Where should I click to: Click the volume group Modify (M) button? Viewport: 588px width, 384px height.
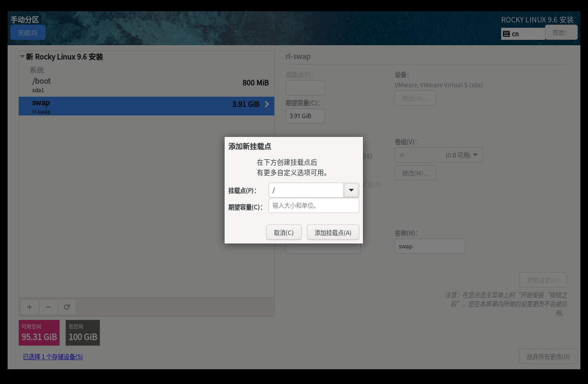pos(415,173)
